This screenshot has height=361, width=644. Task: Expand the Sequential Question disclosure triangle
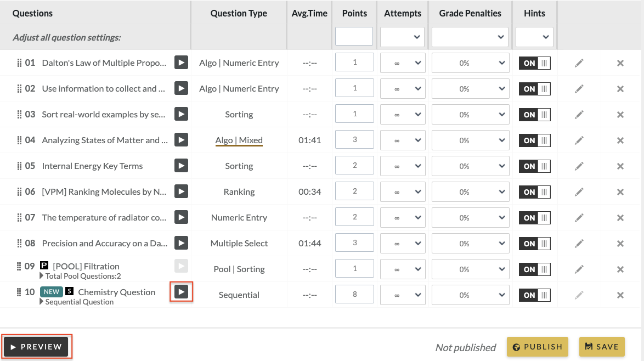tap(42, 302)
